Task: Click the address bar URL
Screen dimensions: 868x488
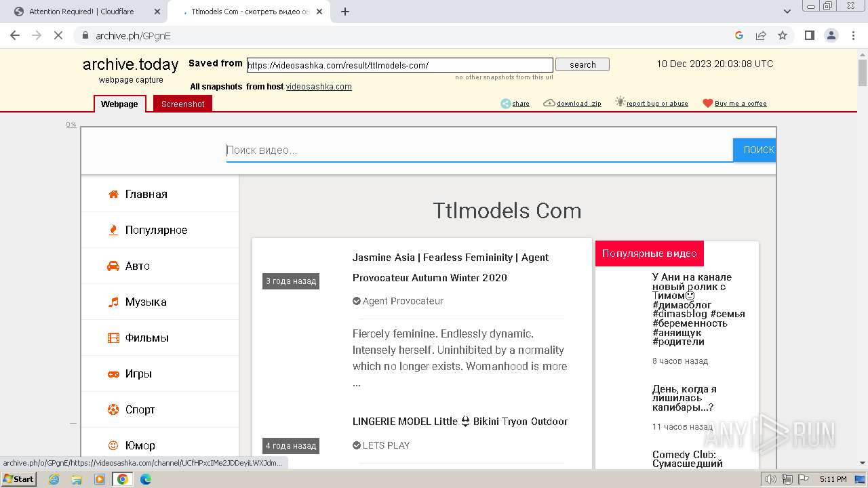Action: (133, 36)
